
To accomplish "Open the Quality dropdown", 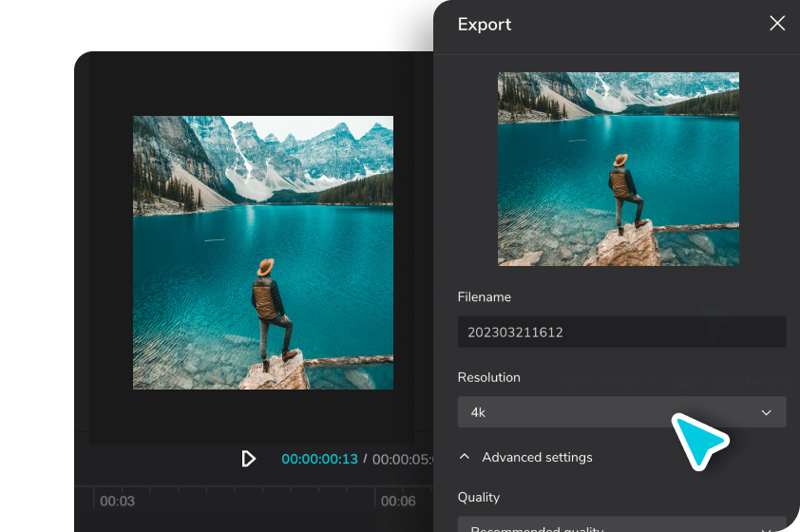I will (x=621, y=525).
